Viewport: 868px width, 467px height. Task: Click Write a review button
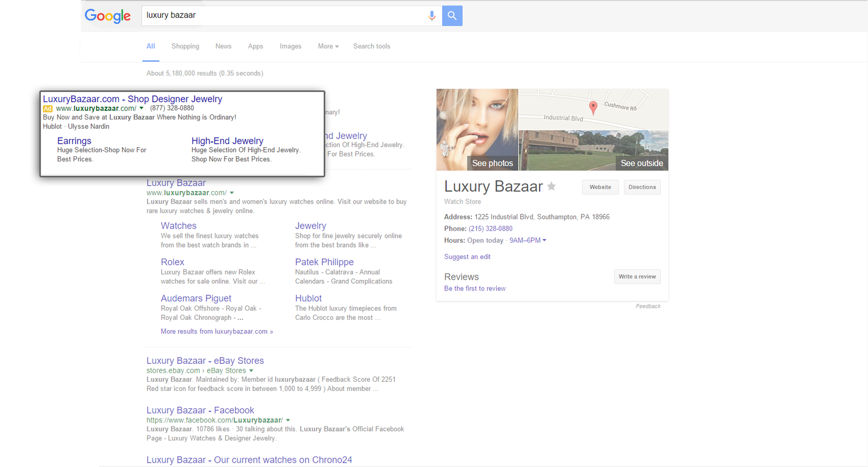[637, 276]
